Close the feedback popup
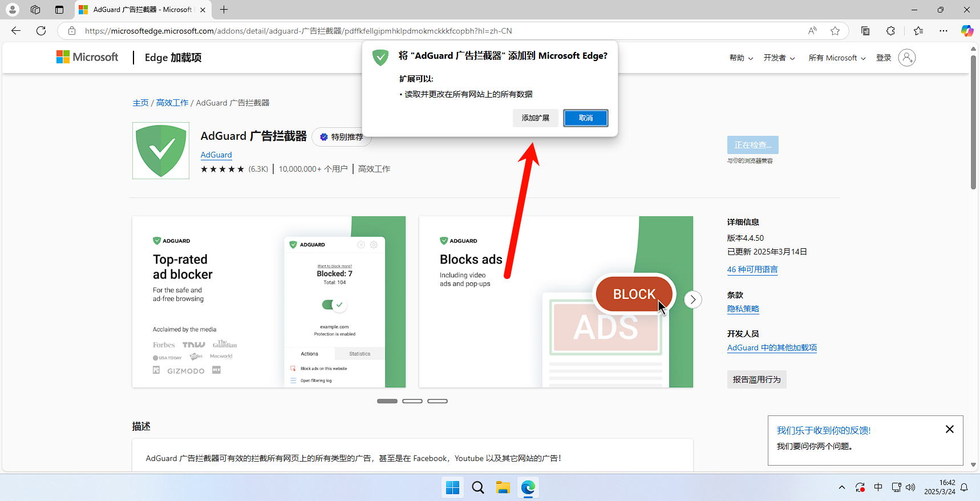The width and height of the screenshot is (980, 501). (950, 429)
